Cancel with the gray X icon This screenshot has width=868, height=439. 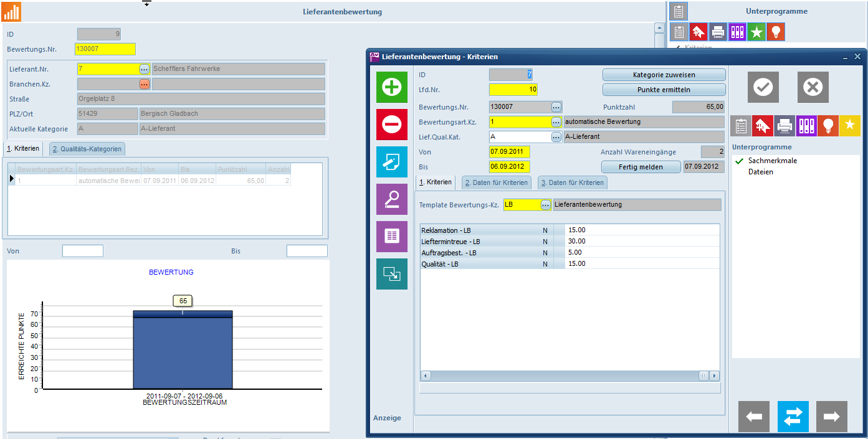(813, 87)
